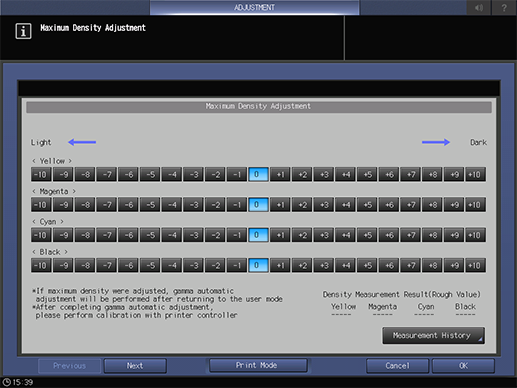Screen dimensions: 517x388
Task: Set Black density to -3
Action: [x=193, y=265]
